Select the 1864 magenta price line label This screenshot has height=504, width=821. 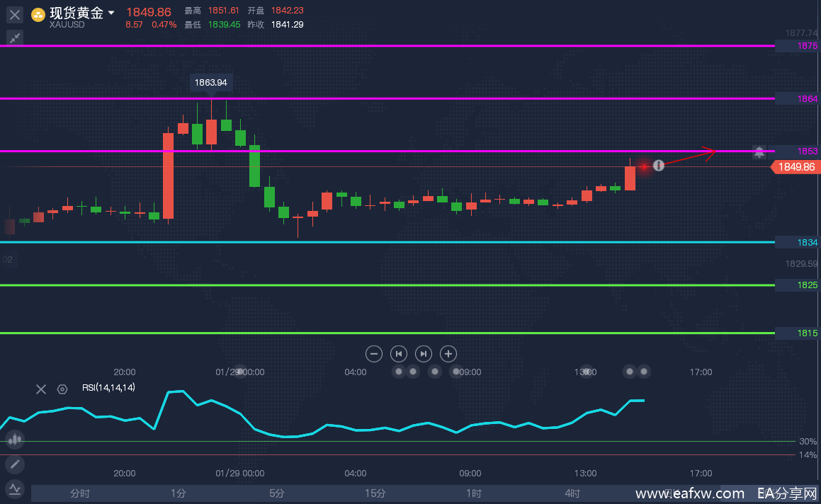click(x=798, y=99)
